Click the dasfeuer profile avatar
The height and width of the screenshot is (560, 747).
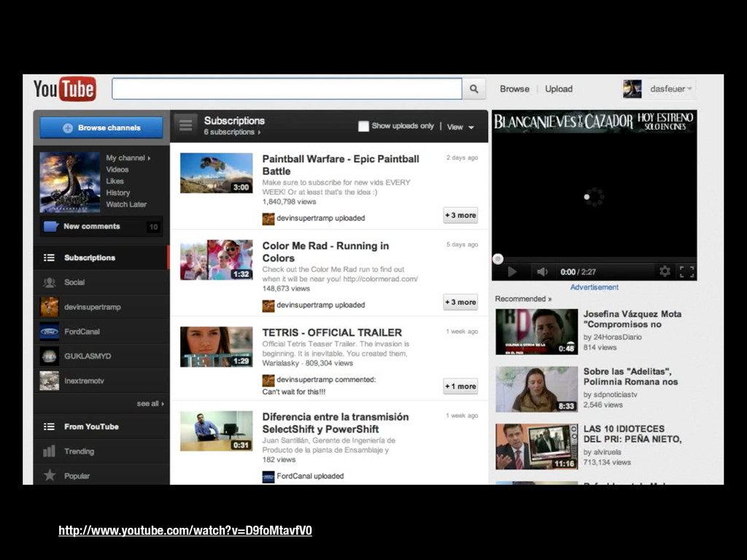click(632, 89)
